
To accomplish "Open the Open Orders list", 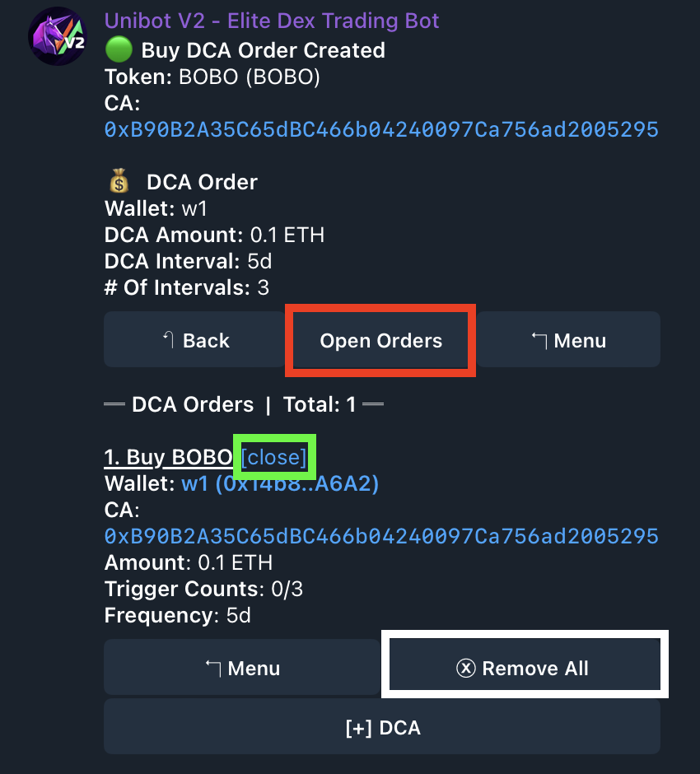I will pos(380,341).
